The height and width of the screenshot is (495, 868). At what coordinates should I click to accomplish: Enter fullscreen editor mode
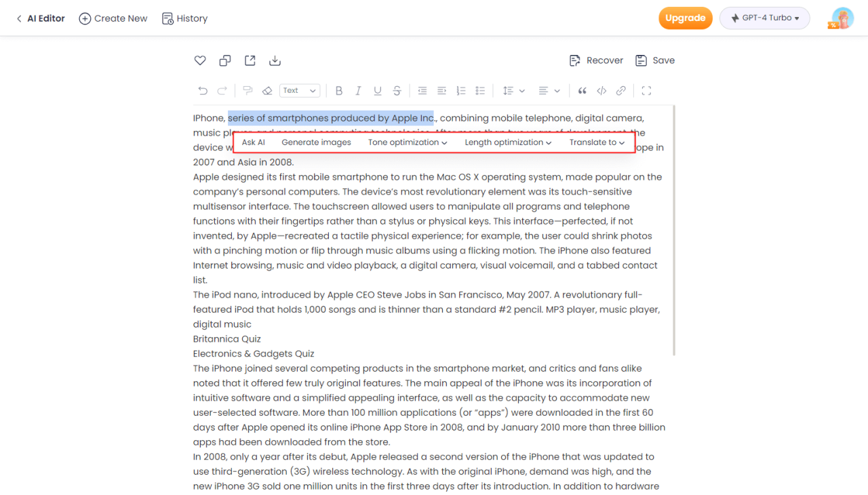tap(646, 91)
